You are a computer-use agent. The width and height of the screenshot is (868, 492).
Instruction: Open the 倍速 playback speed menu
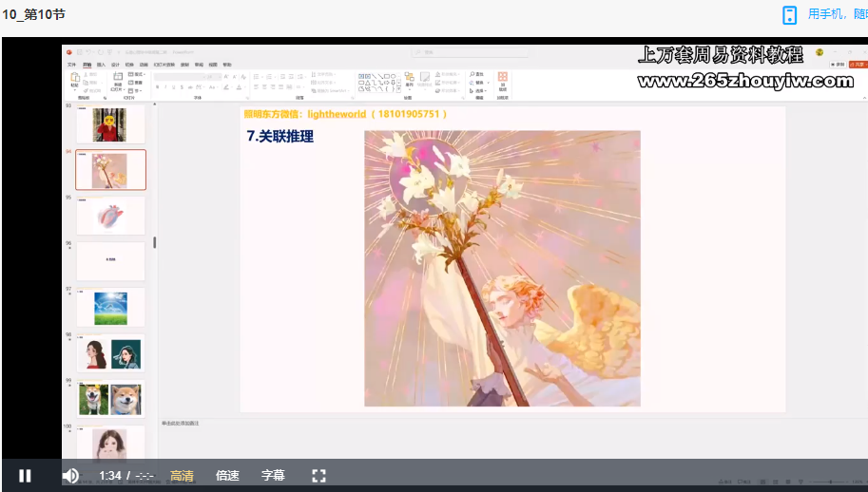[227, 476]
